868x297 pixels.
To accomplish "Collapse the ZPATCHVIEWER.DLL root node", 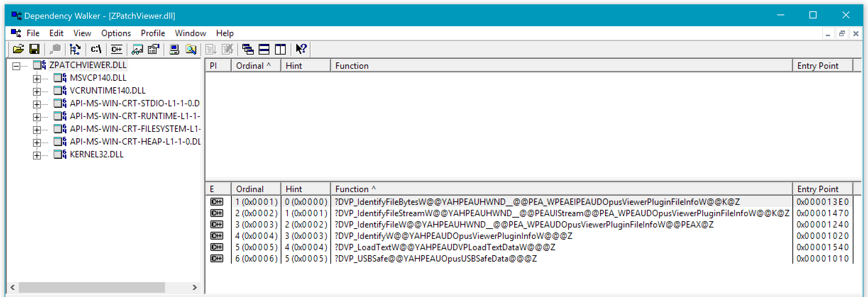I will pyautogui.click(x=16, y=66).
